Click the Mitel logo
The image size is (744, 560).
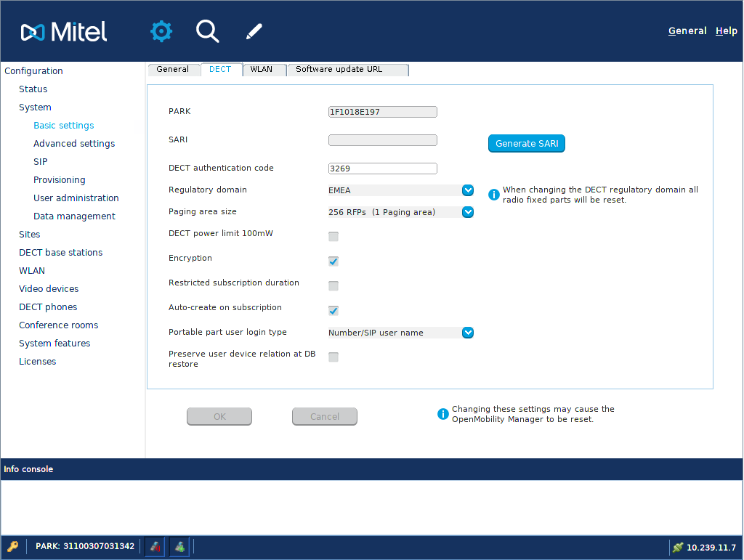(x=64, y=31)
